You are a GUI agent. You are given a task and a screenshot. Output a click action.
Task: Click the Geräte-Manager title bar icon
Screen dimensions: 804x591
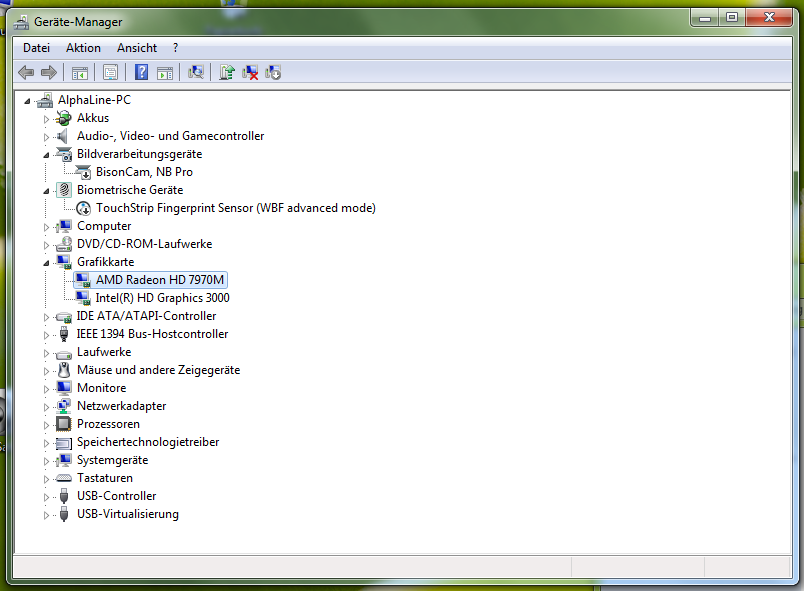[22, 22]
